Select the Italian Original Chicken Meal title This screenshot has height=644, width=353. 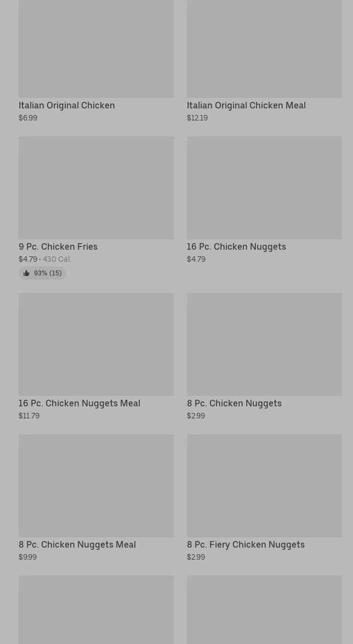point(246,105)
